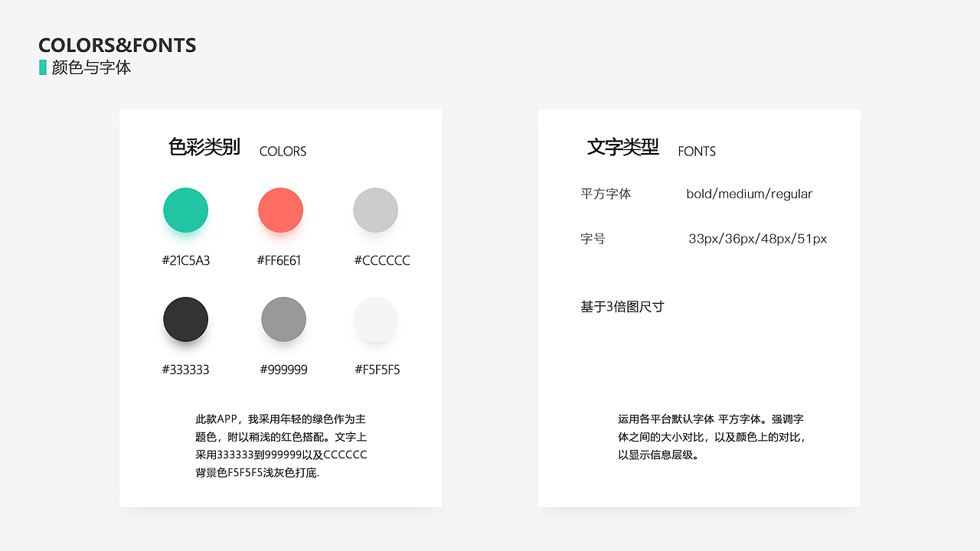
Task: Click the COLORS&FONTS page title
Action: pyautogui.click(x=117, y=45)
